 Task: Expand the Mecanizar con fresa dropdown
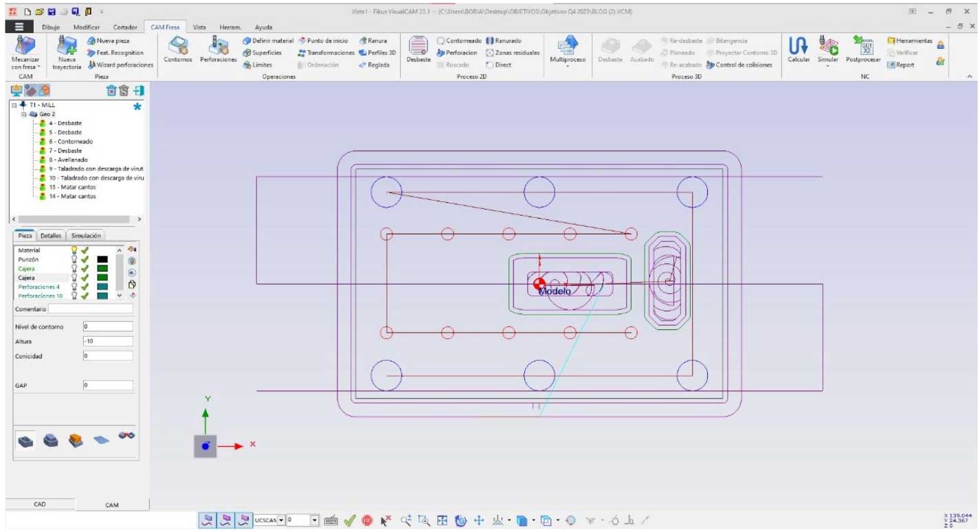[x=25, y=67]
